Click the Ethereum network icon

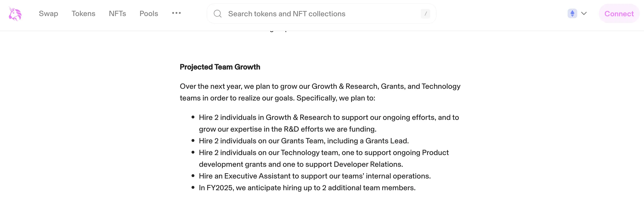(572, 13)
